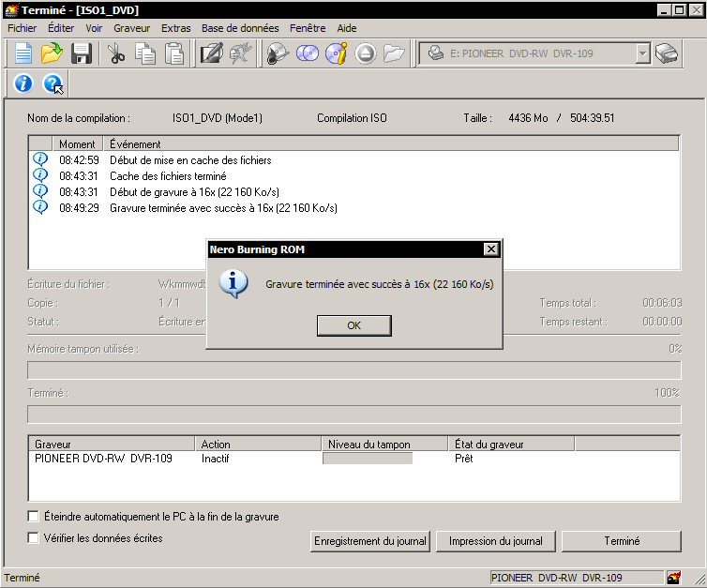Close the Nero Burning ROM dialog
Image resolution: width=707 pixels, height=588 pixels.
(490, 249)
